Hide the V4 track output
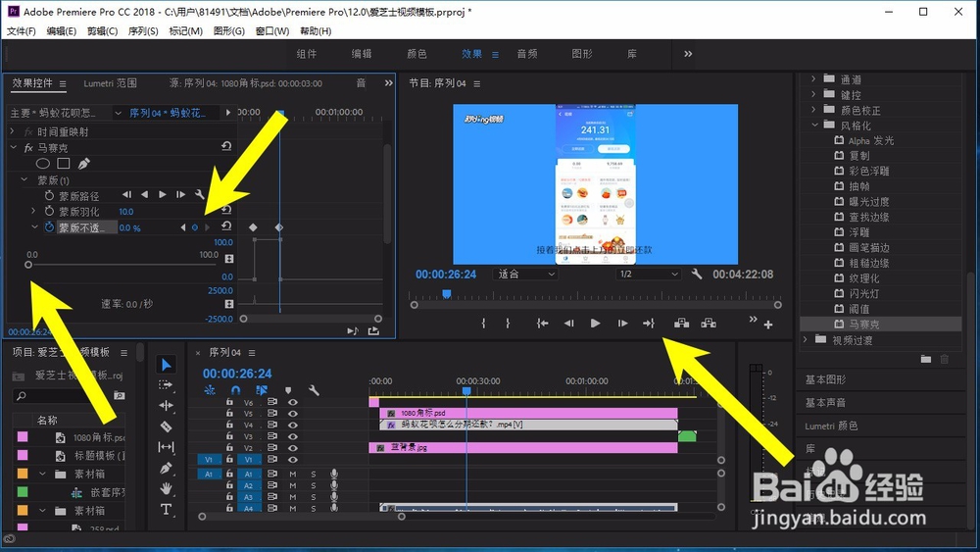The image size is (980, 552). pyautogui.click(x=292, y=425)
